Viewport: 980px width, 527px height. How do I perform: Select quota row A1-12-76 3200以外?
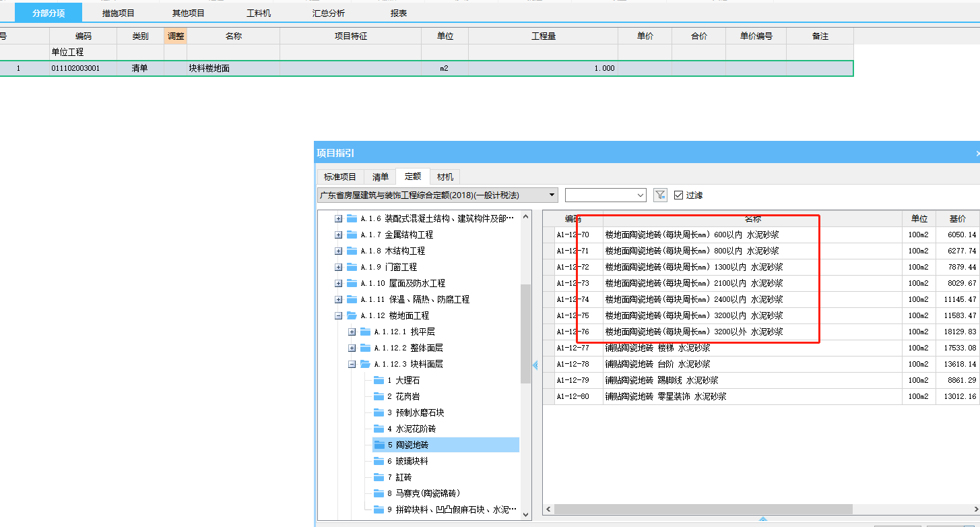click(x=761, y=332)
